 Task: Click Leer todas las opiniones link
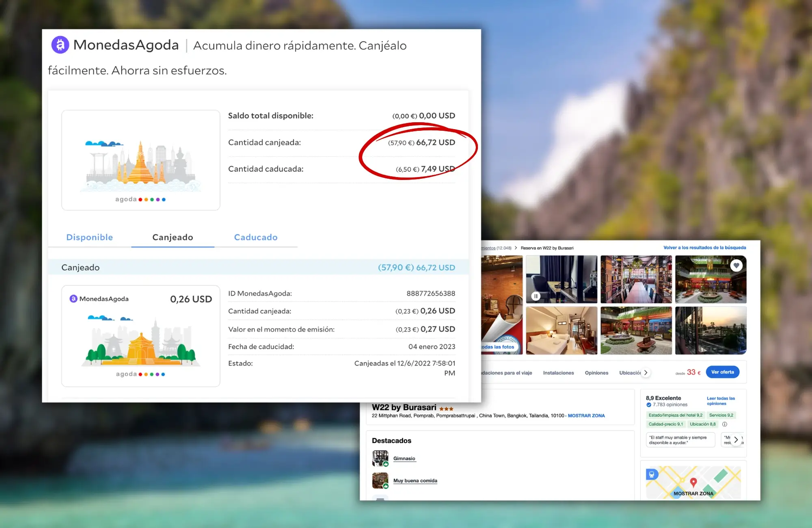[721, 401]
